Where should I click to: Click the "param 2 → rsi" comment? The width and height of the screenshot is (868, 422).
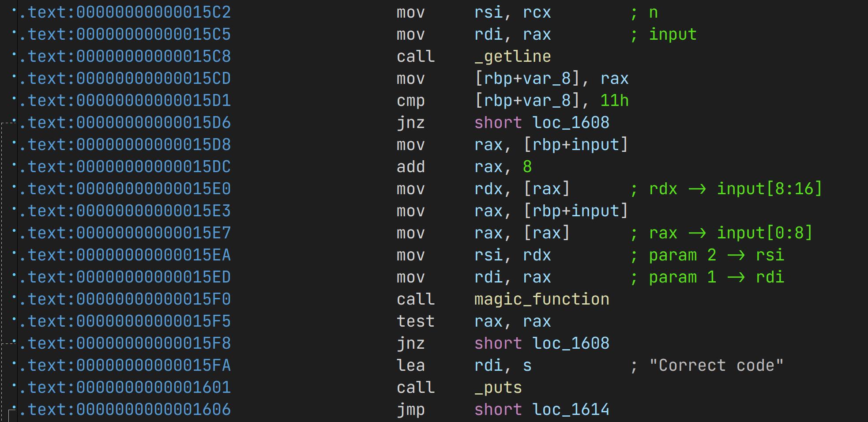(716, 255)
